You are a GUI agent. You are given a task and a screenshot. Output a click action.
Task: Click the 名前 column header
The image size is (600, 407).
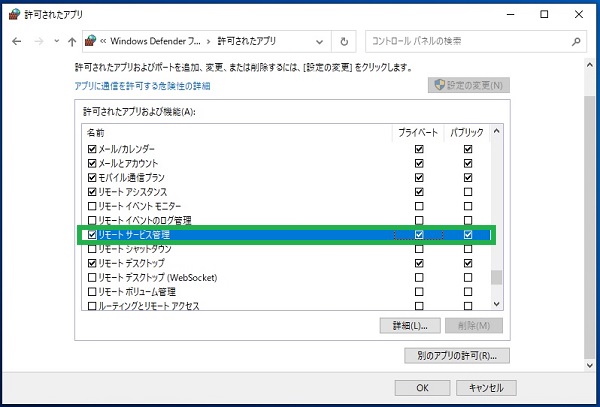click(95, 133)
